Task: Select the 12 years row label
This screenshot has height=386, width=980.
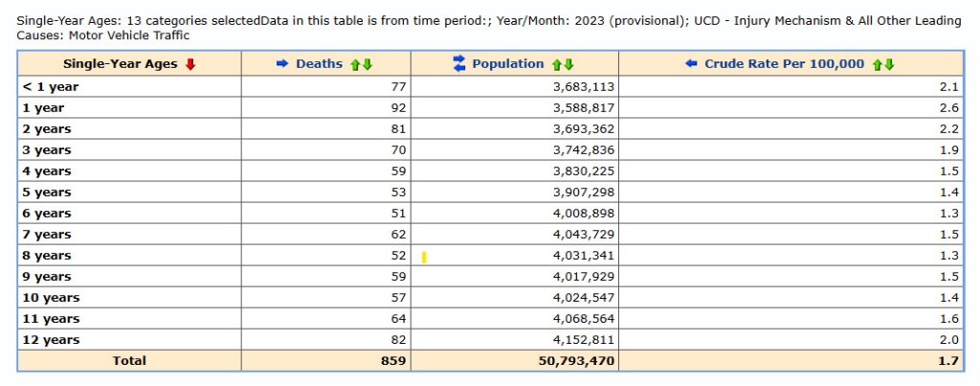Action: (x=52, y=340)
